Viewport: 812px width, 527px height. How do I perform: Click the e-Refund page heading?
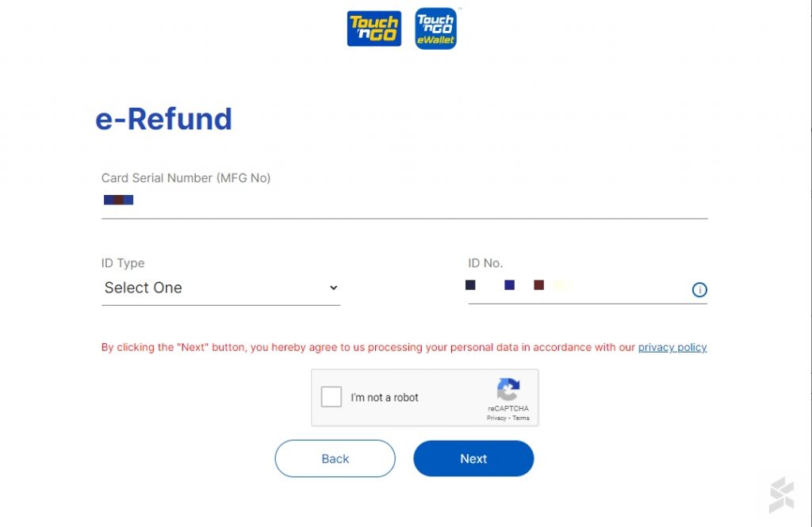(x=164, y=119)
